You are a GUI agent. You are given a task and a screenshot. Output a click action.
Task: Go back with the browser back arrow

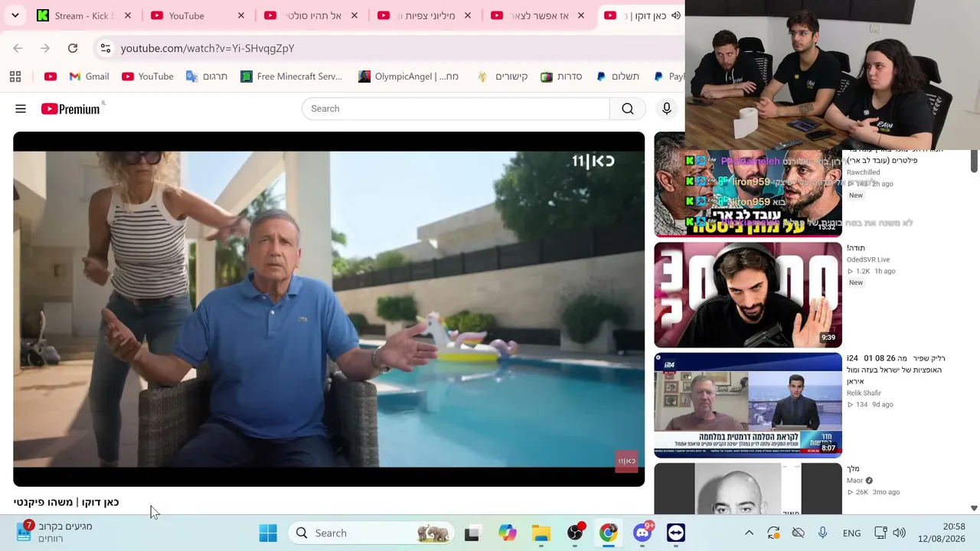(18, 48)
